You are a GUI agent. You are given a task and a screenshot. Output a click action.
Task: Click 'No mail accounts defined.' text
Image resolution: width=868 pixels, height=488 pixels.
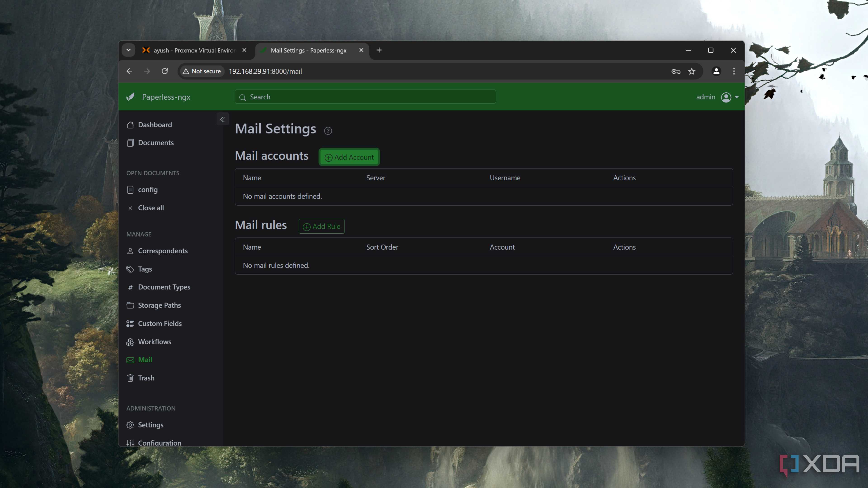(x=282, y=196)
